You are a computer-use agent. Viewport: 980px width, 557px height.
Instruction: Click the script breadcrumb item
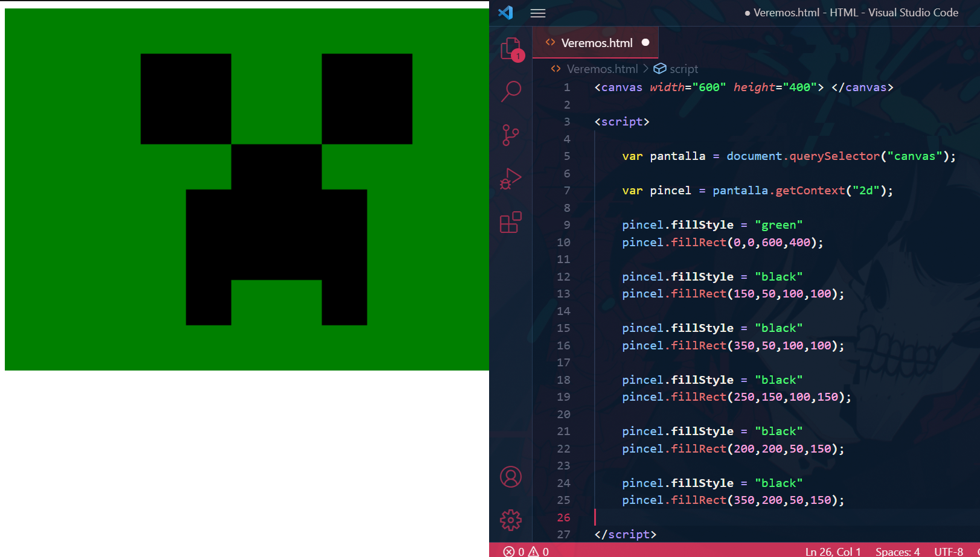[684, 69]
